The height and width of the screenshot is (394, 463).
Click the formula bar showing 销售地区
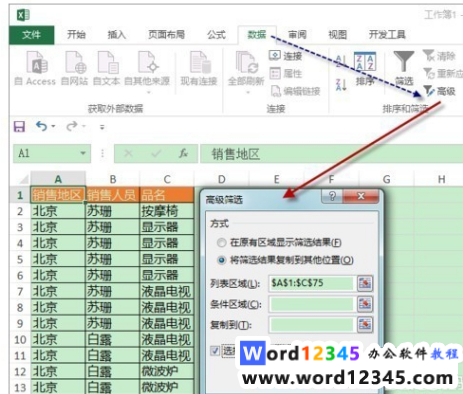click(331, 154)
